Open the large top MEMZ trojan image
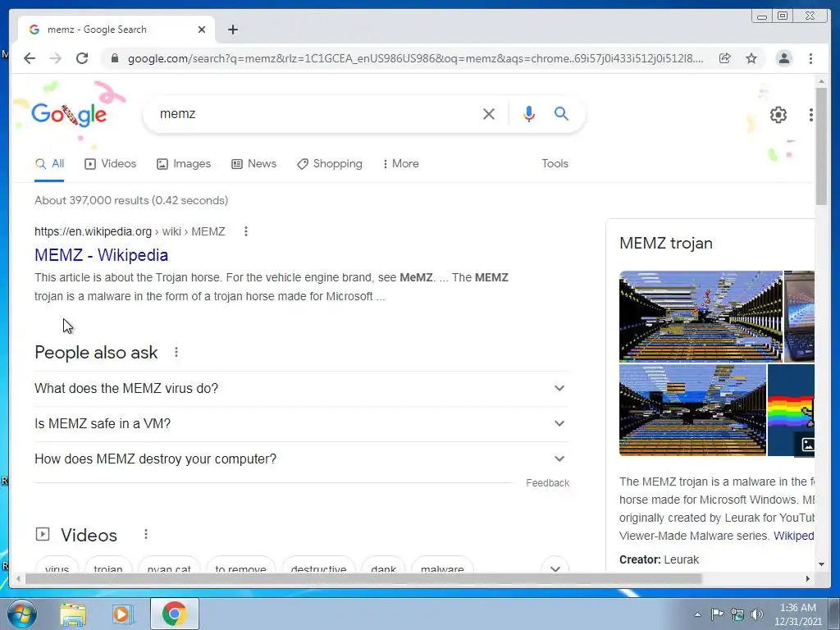The image size is (840, 630). tap(701, 317)
